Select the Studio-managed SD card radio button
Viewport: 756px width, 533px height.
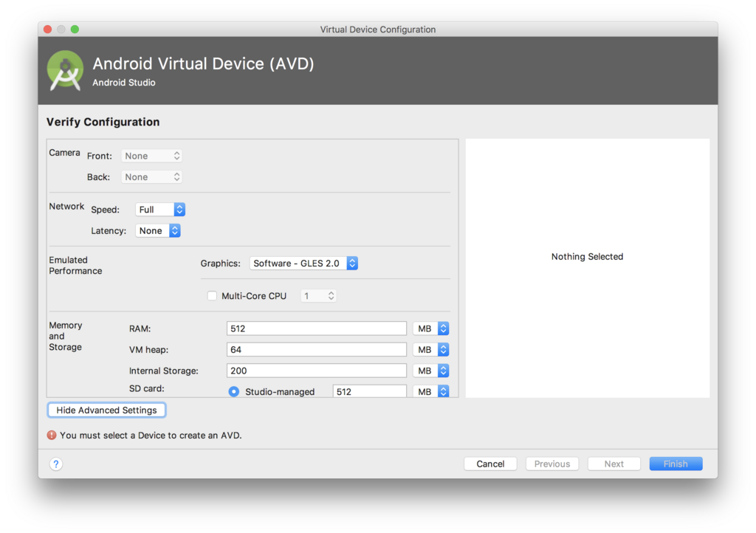click(x=234, y=391)
